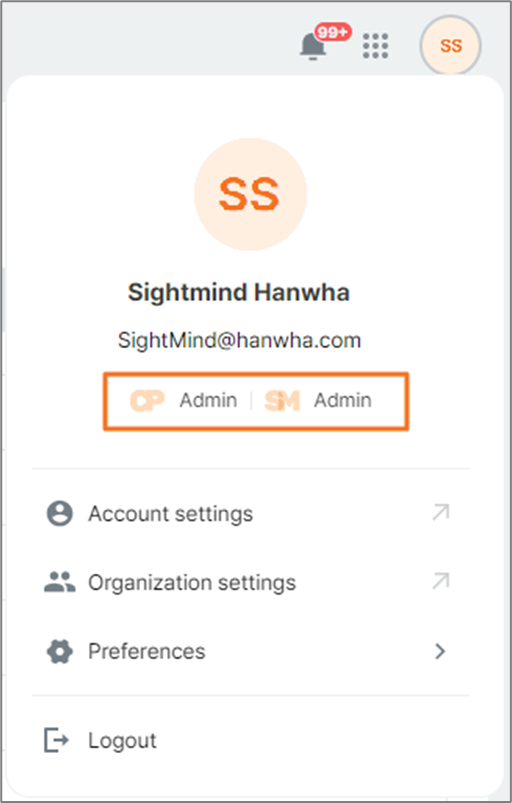Click external link arrow beside Account settings

click(x=441, y=512)
